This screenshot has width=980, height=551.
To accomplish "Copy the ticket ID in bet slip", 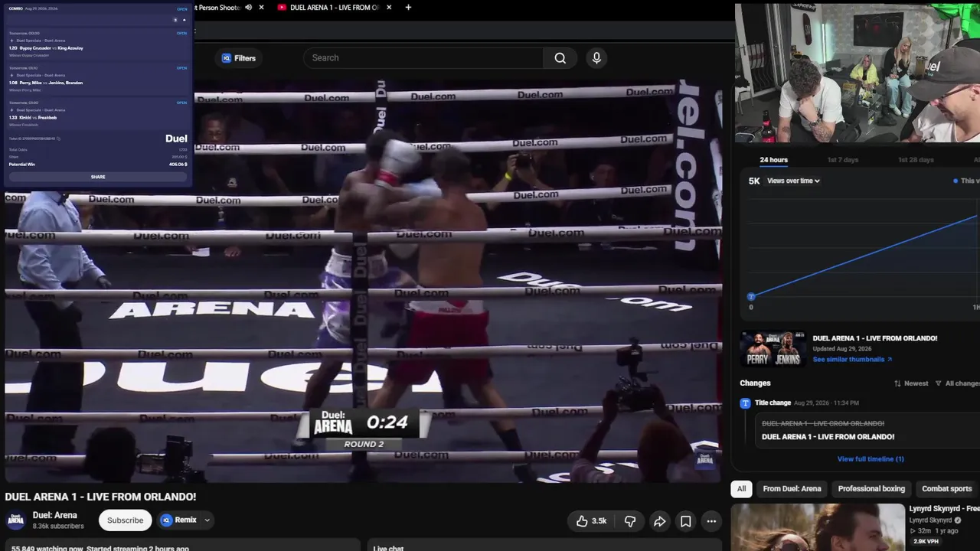I will tap(58, 139).
